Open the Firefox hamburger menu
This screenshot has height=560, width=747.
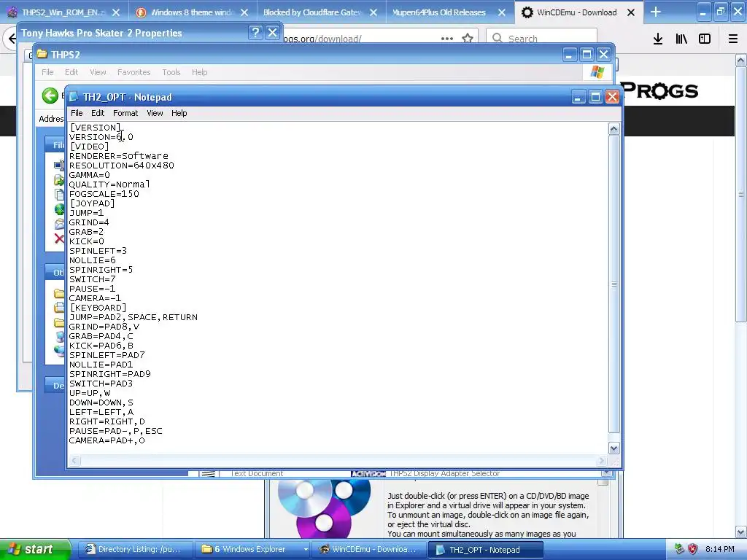pyautogui.click(x=733, y=39)
